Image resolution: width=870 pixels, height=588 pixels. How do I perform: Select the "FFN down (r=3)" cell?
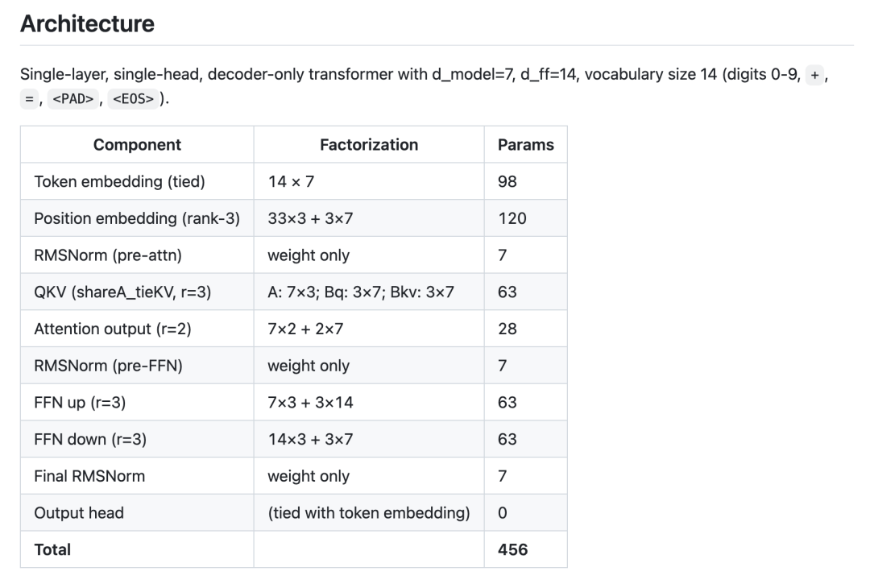(x=89, y=440)
